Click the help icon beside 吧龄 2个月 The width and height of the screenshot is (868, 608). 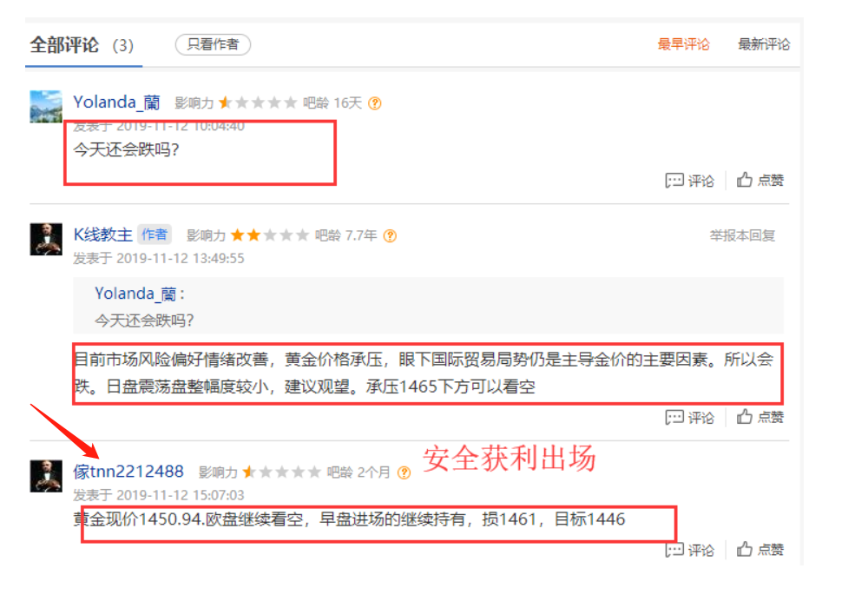(x=404, y=473)
